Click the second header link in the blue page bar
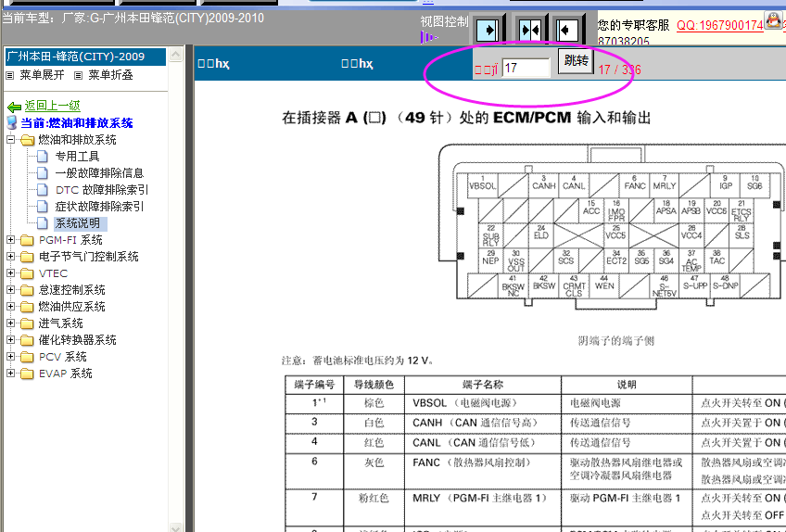This screenshot has width=786, height=532. 357,64
